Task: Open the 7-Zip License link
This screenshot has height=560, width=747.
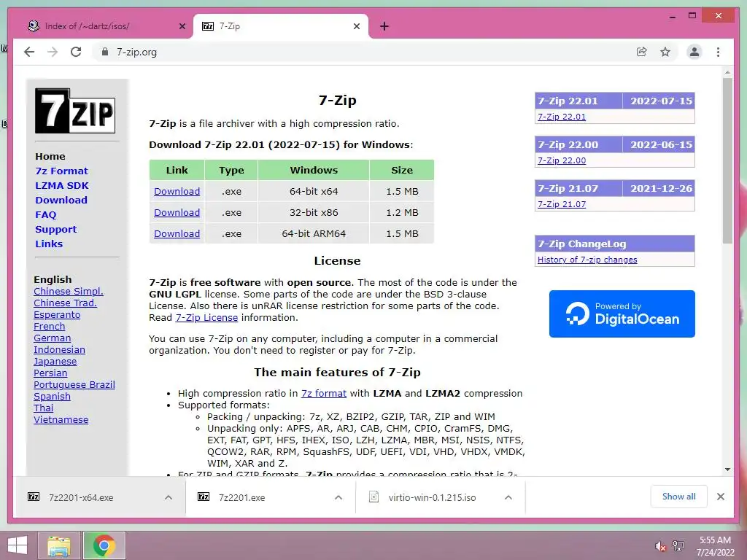Action: pyautogui.click(x=206, y=318)
